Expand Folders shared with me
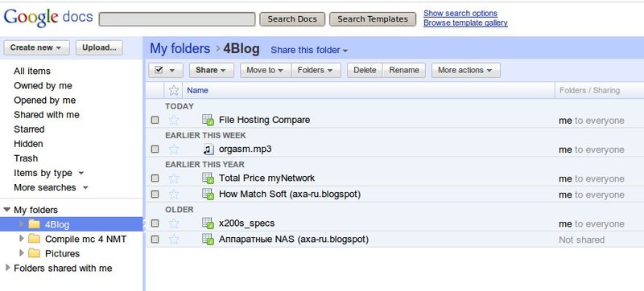The height and width of the screenshot is (291, 644). pos(7,268)
